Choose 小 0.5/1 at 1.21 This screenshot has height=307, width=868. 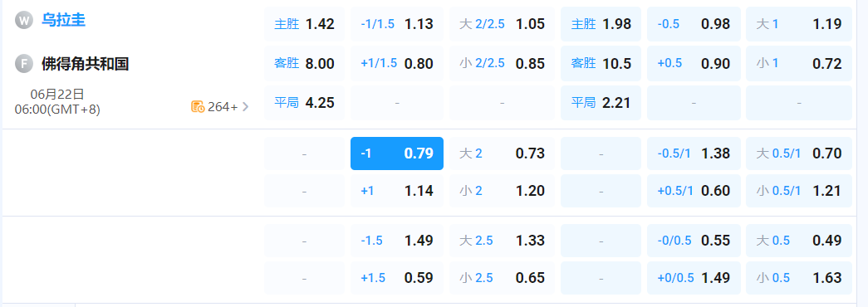[799, 191]
